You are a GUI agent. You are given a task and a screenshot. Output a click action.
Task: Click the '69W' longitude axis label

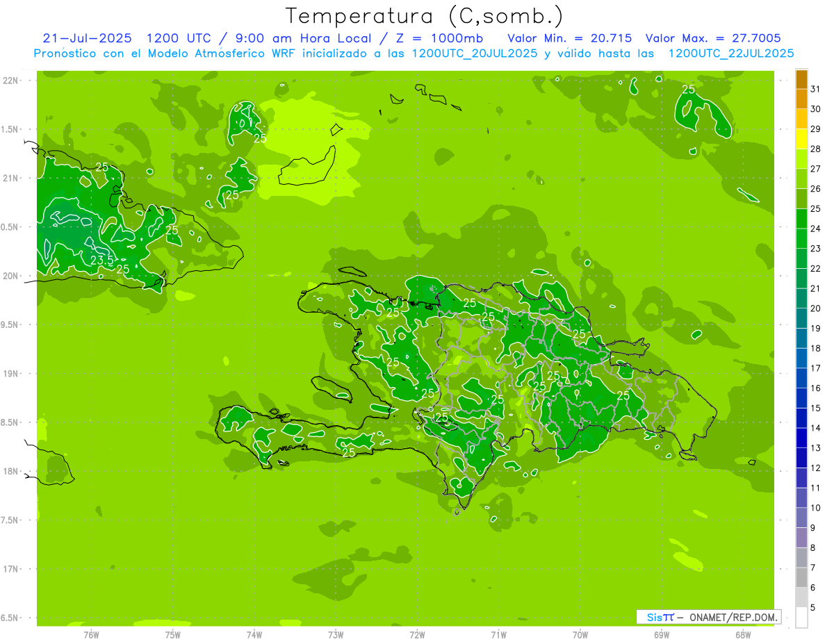[x=662, y=635]
